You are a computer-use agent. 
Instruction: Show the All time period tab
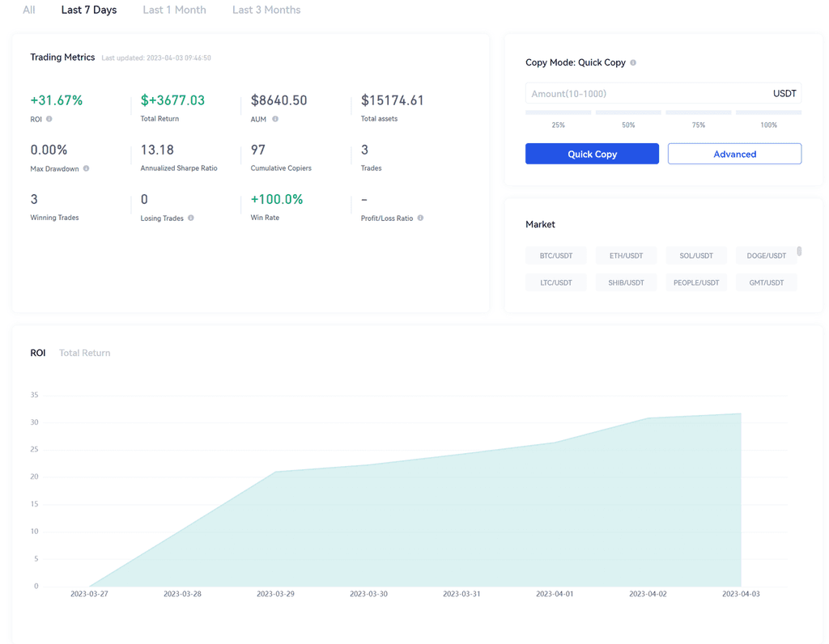[29, 10]
